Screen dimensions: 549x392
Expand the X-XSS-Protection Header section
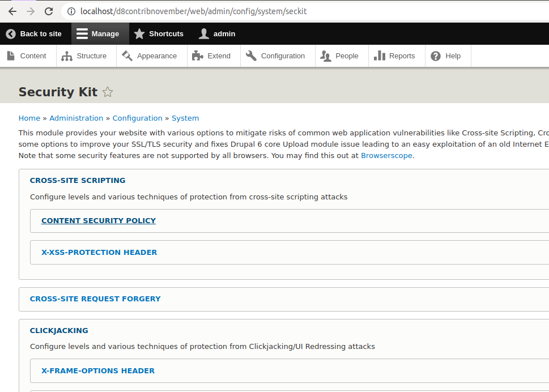pyautogui.click(x=99, y=252)
